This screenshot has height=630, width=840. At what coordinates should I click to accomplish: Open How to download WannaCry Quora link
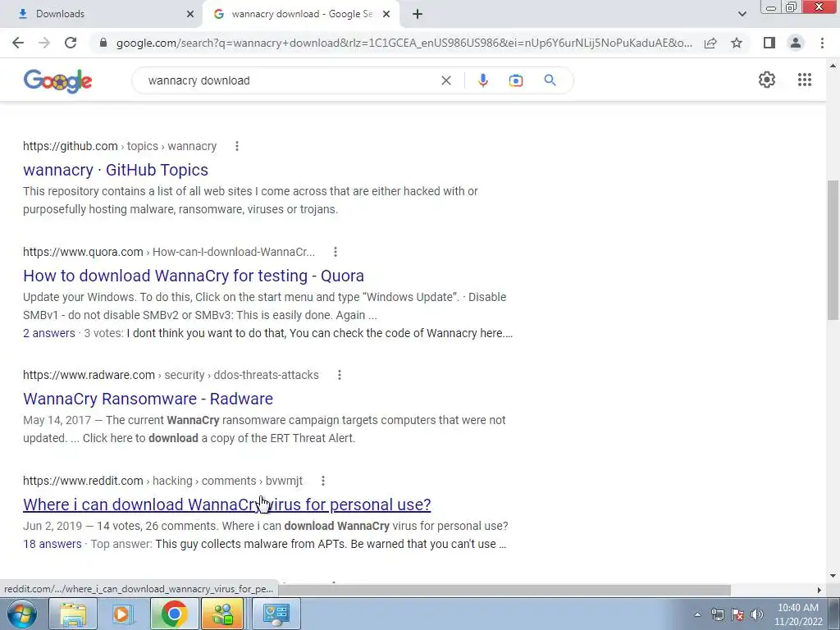click(x=194, y=276)
